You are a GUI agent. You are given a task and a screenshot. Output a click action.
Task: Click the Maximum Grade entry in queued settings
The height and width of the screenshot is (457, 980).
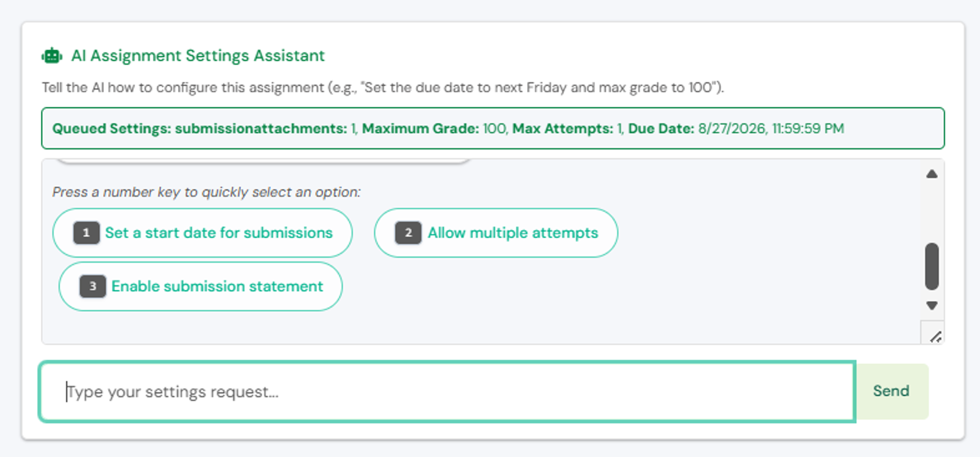(435, 129)
